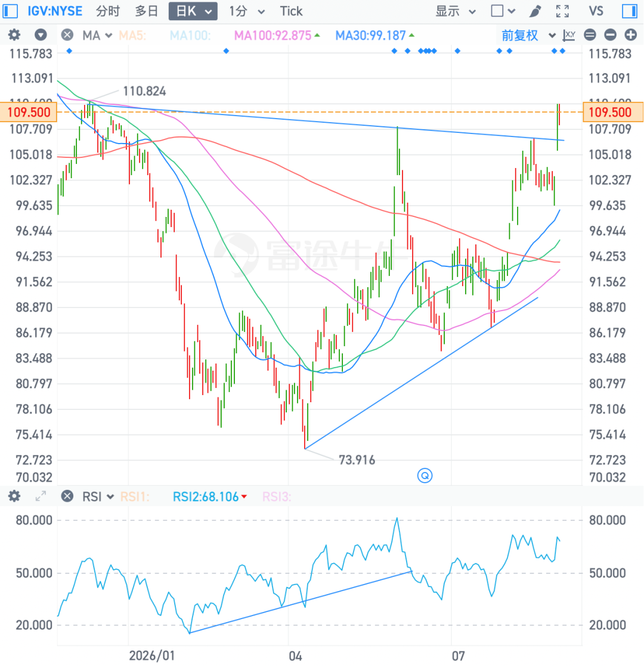Open the XY axis settings icon
This screenshot has width=644, height=668.
click(569, 35)
